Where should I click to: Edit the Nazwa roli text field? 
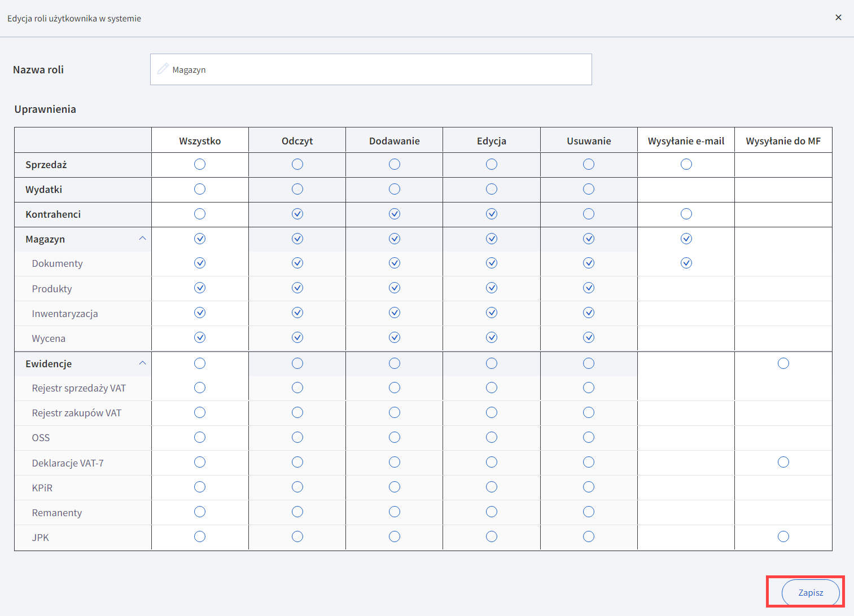pos(378,69)
